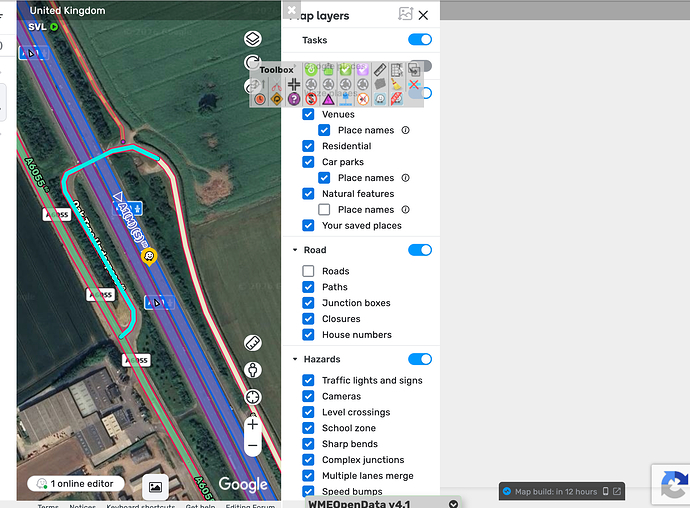Uncheck the Car parks checkbox

(308, 162)
